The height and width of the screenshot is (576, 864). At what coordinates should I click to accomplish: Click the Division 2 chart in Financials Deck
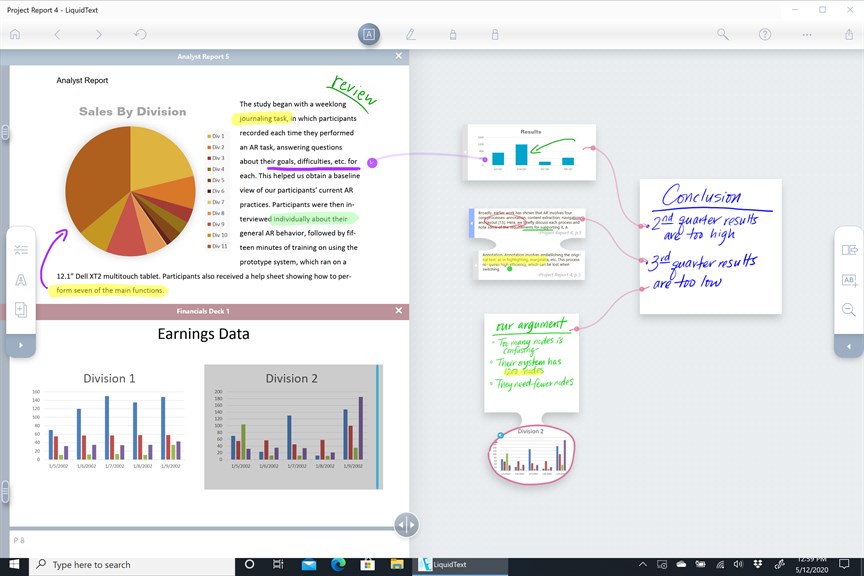click(293, 427)
